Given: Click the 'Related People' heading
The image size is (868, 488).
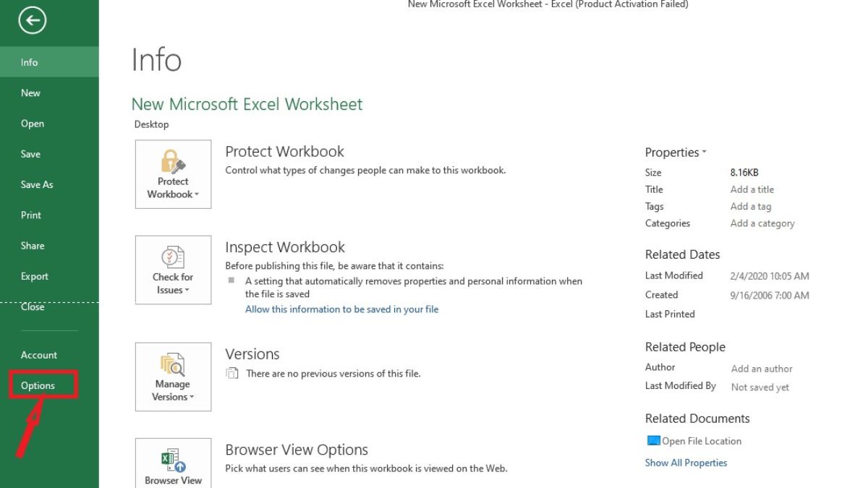Looking at the screenshot, I should point(685,347).
